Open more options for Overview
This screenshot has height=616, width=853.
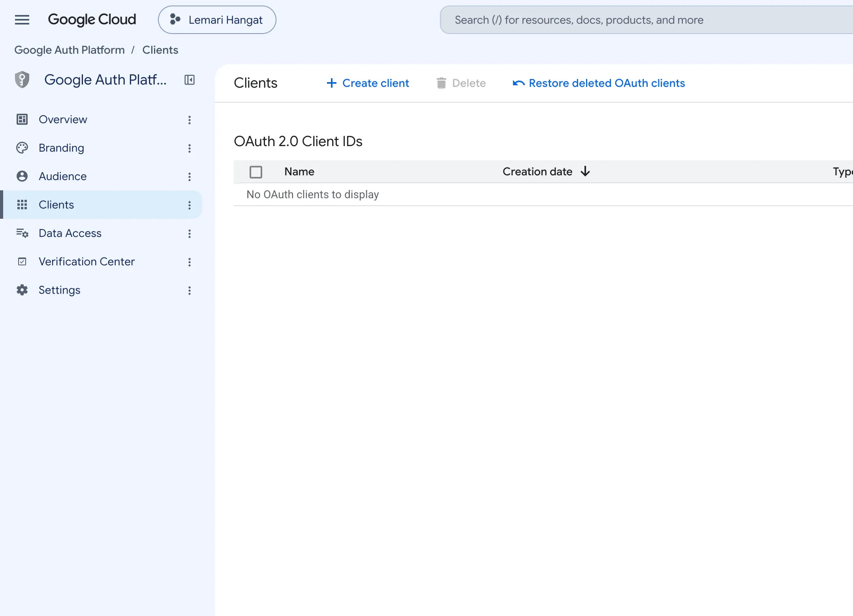point(190,120)
